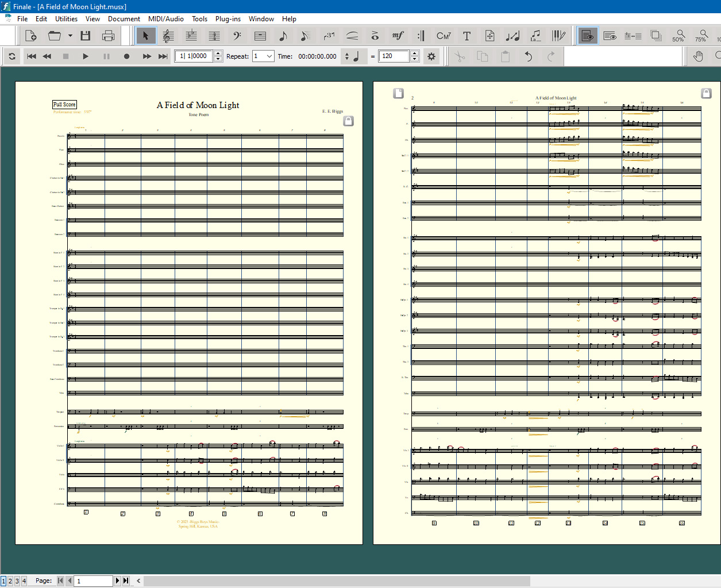Expand the Open file dropdown arrow

70,36
